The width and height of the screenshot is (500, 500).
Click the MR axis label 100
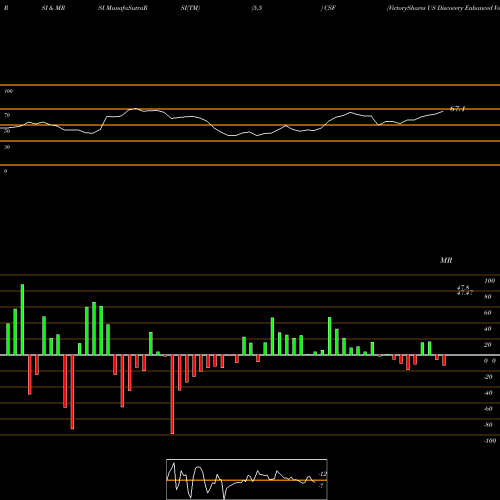(x=489, y=281)
